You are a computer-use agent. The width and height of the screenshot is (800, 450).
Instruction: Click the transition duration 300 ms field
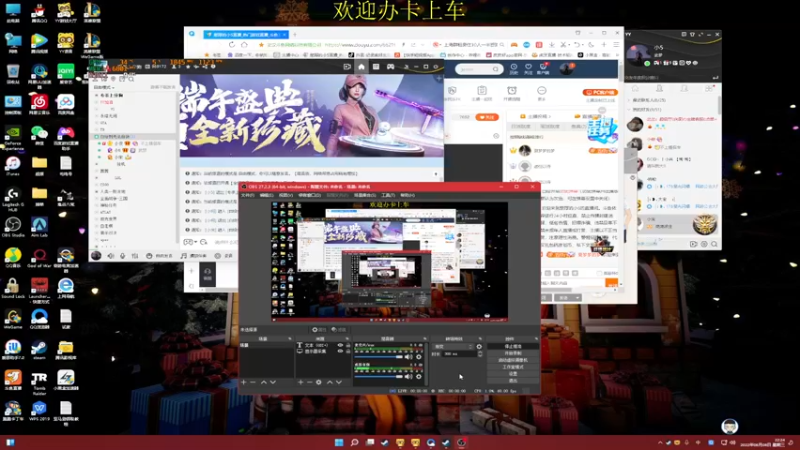[x=460, y=354]
